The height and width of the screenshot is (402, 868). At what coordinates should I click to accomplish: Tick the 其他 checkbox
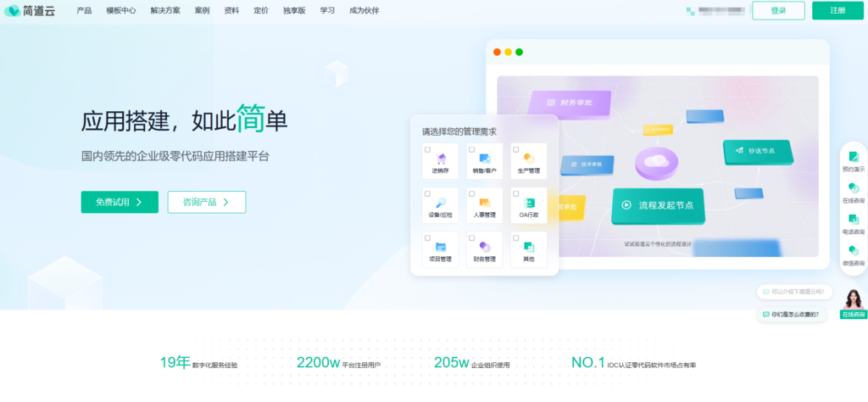pyautogui.click(x=516, y=237)
